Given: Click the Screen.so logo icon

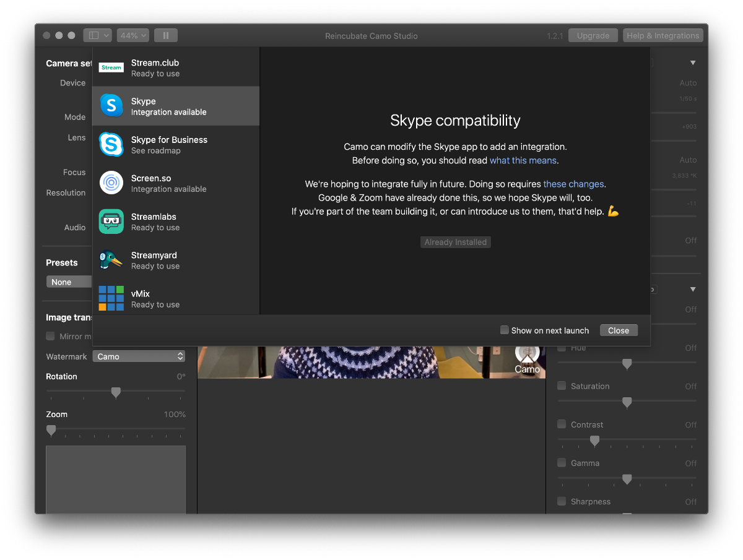Looking at the screenshot, I should click(111, 183).
